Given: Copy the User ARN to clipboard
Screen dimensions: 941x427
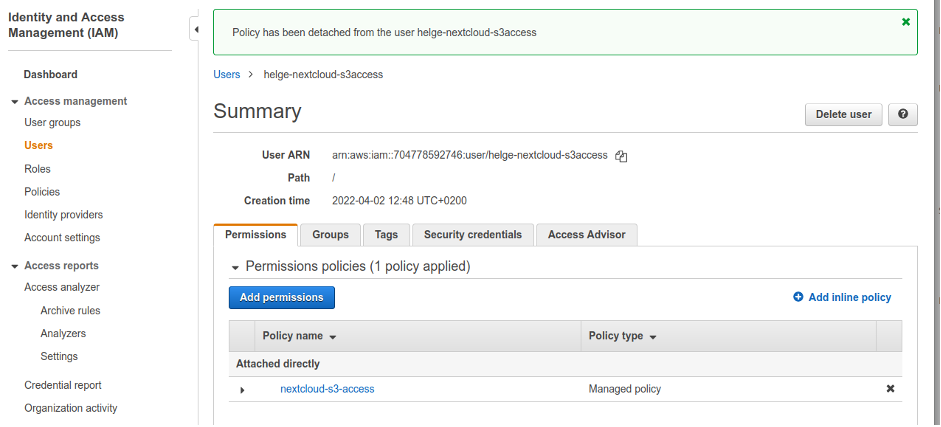Looking at the screenshot, I should [x=621, y=156].
